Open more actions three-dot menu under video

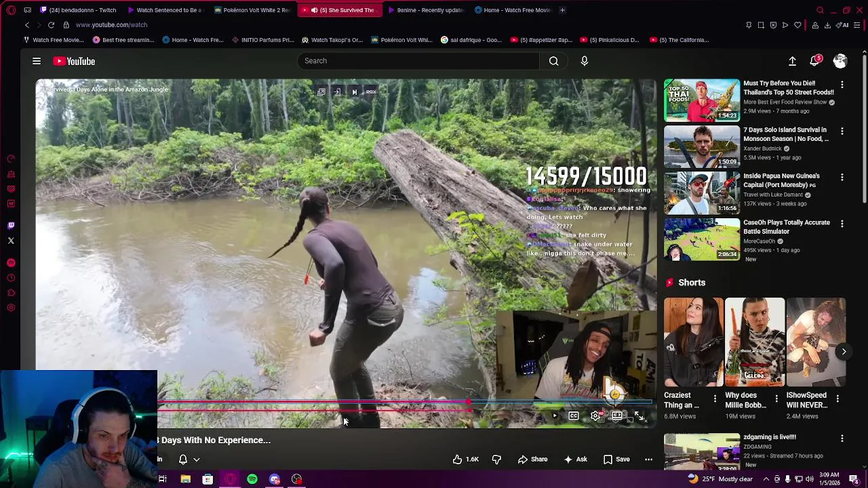[648, 460]
